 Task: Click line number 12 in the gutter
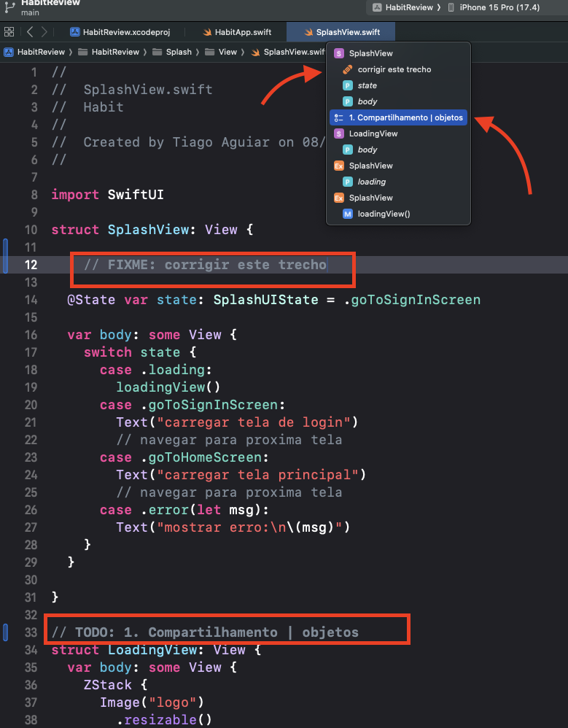pos(31,265)
